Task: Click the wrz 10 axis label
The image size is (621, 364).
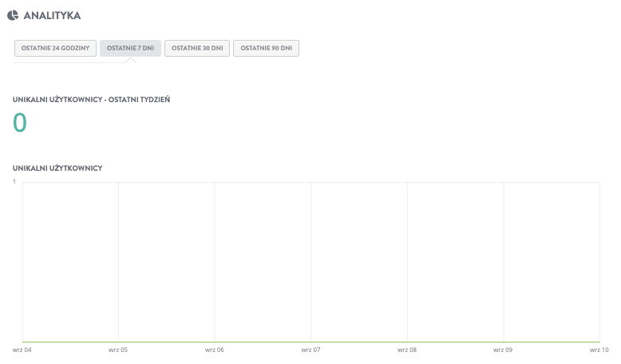Action: click(x=599, y=350)
